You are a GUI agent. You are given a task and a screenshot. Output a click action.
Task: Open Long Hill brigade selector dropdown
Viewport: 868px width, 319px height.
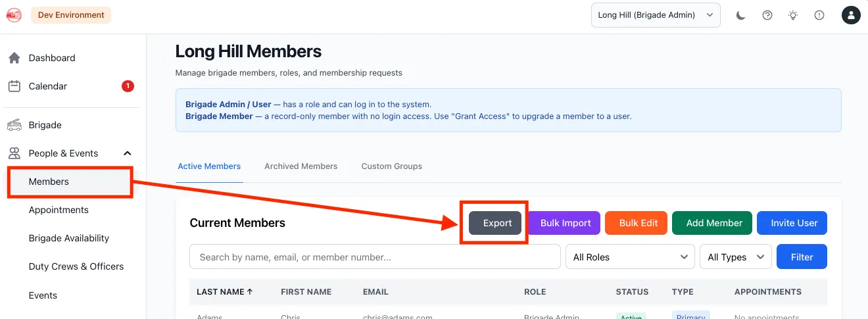[x=656, y=15]
